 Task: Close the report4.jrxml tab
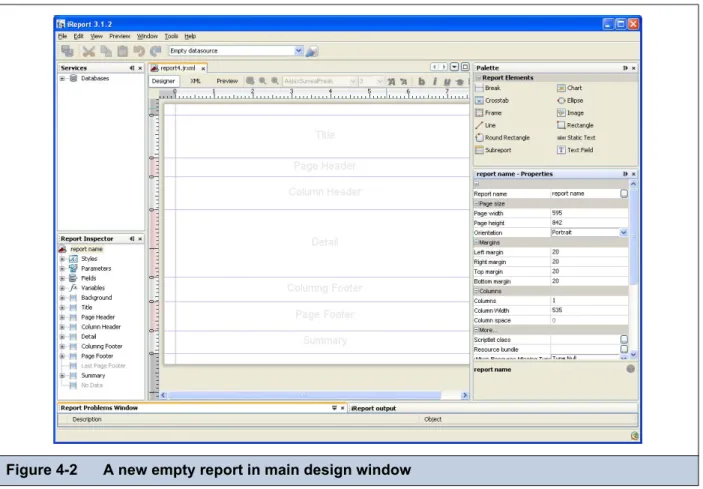203,69
